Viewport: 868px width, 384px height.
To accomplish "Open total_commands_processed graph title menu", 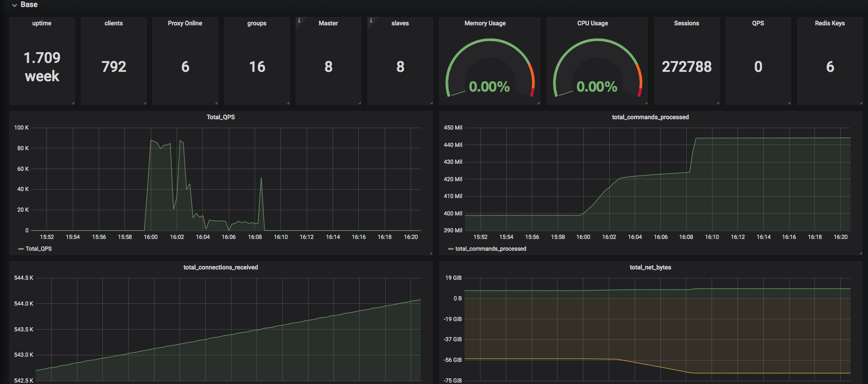I will tap(651, 117).
